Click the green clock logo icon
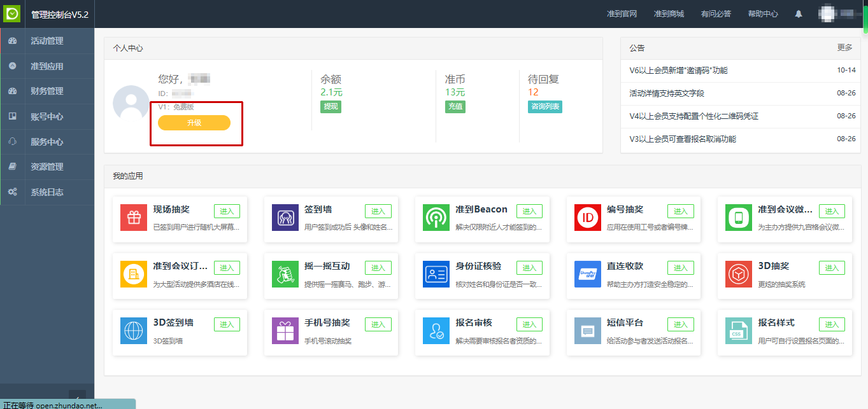 pyautogui.click(x=12, y=13)
